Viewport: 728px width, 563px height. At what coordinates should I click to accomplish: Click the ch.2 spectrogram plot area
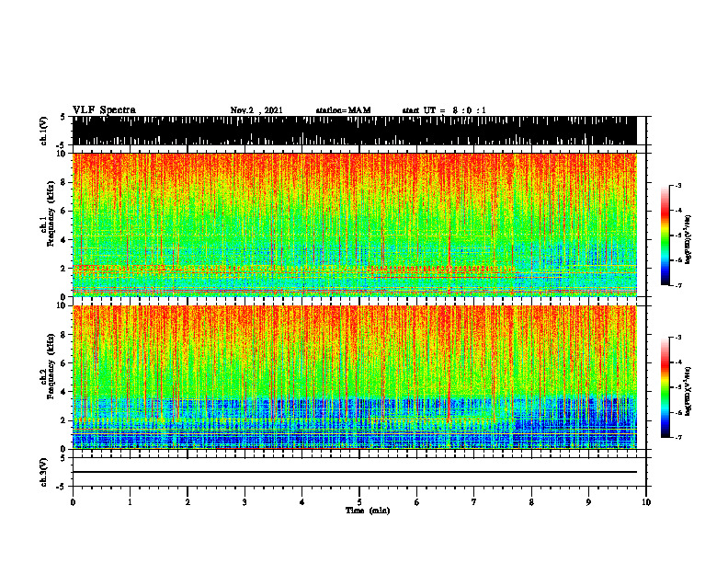[x=355, y=377]
